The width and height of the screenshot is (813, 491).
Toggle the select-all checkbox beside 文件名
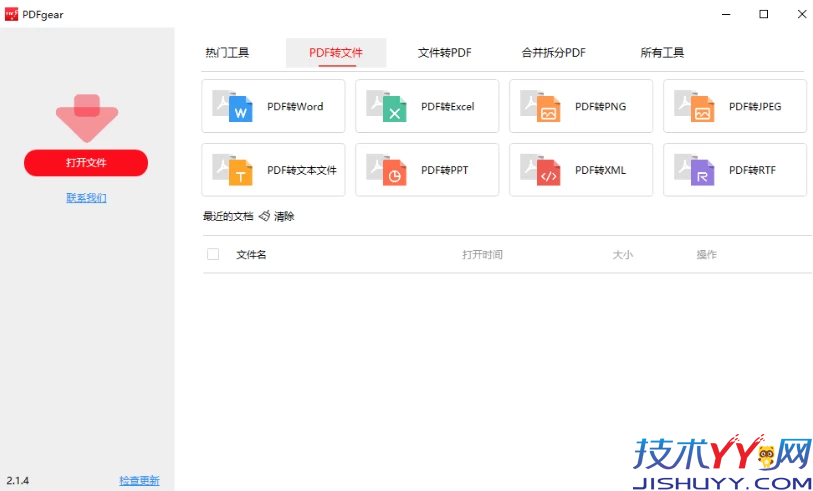point(213,254)
